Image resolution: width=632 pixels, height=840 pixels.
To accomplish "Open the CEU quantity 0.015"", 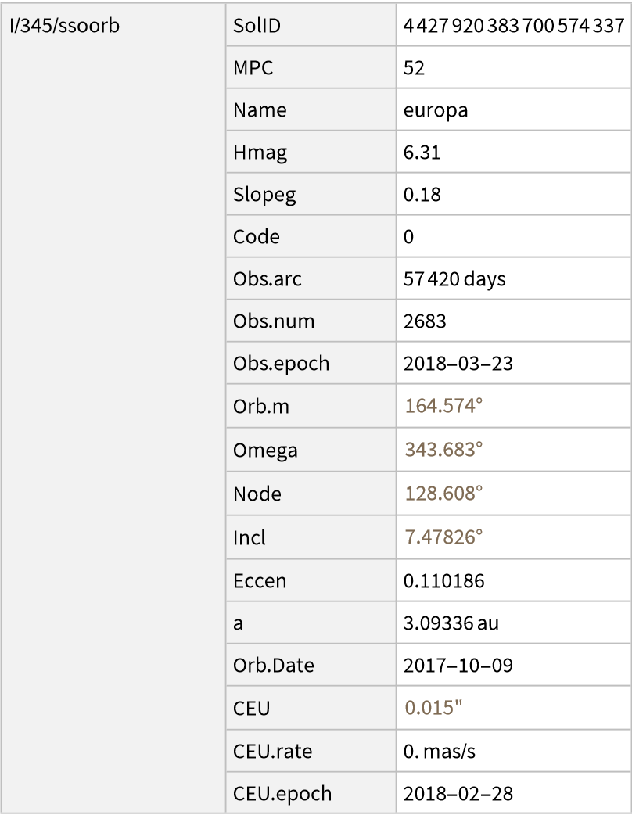I will click(433, 709).
